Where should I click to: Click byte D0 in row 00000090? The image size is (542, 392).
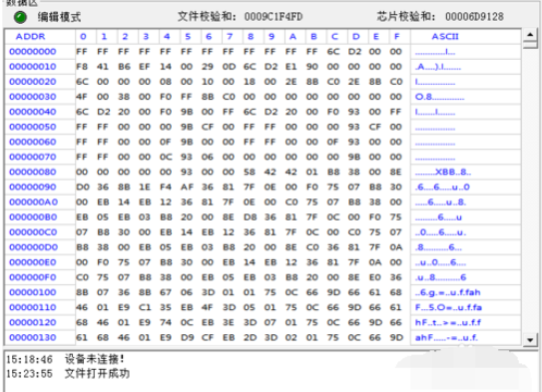click(x=82, y=187)
